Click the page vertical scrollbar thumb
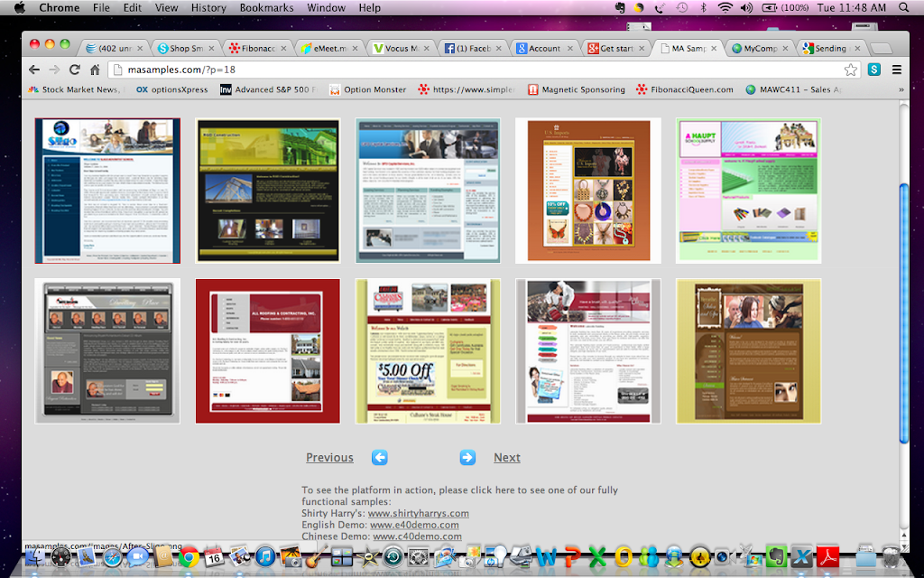The image size is (924, 578). 904,313
